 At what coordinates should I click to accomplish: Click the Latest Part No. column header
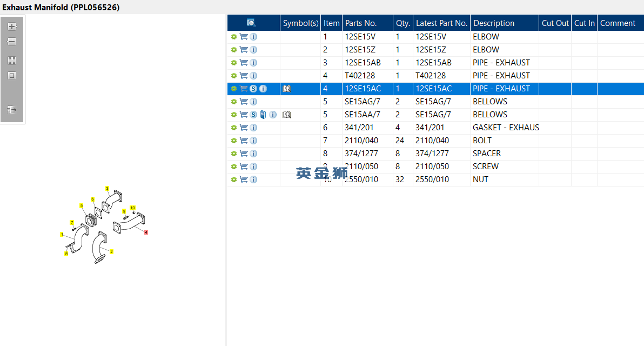coord(441,23)
